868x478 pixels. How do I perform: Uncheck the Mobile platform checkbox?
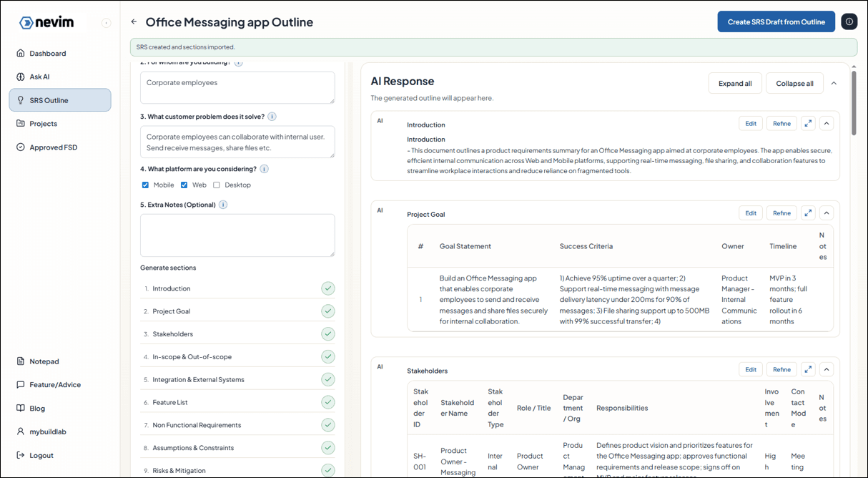pos(145,185)
